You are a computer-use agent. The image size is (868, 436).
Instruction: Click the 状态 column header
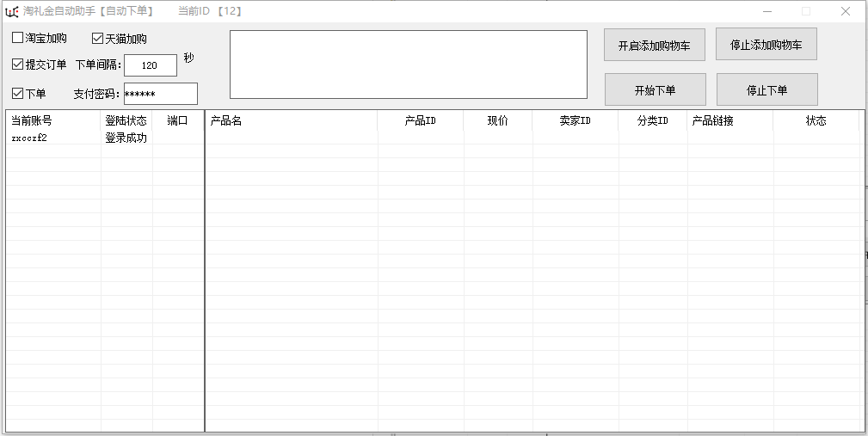coord(816,120)
